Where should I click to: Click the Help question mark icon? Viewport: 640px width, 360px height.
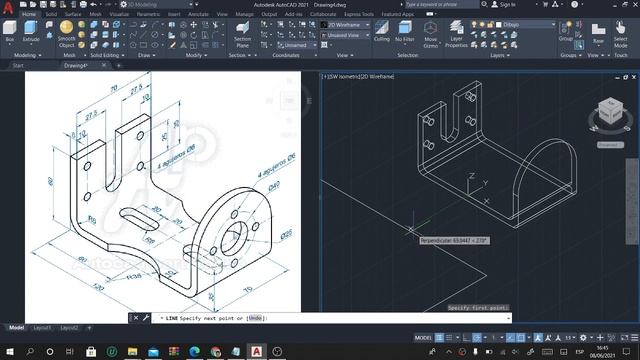click(574, 4)
